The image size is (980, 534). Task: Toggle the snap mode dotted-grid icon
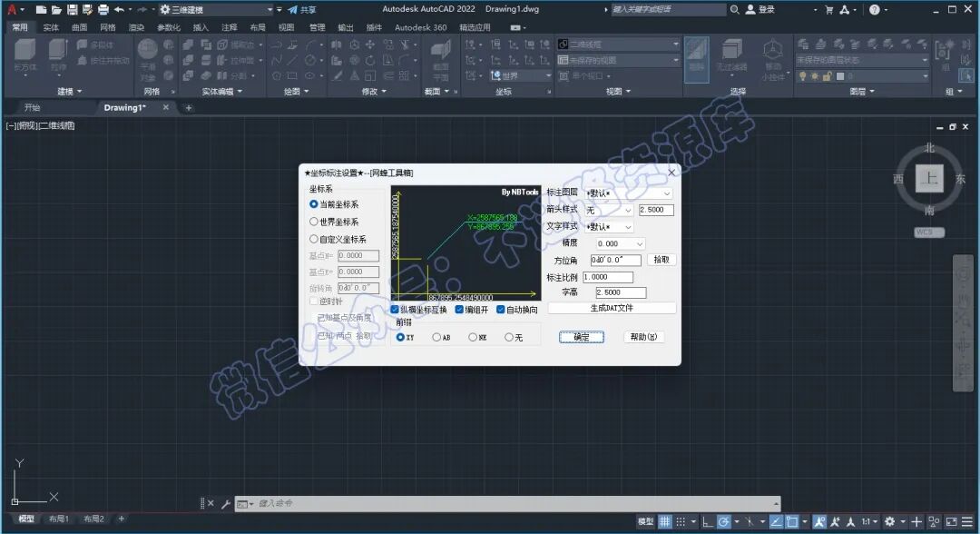(x=681, y=521)
